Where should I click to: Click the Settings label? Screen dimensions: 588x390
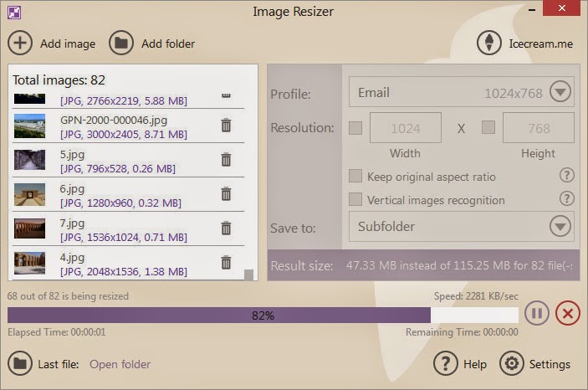(x=550, y=364)
